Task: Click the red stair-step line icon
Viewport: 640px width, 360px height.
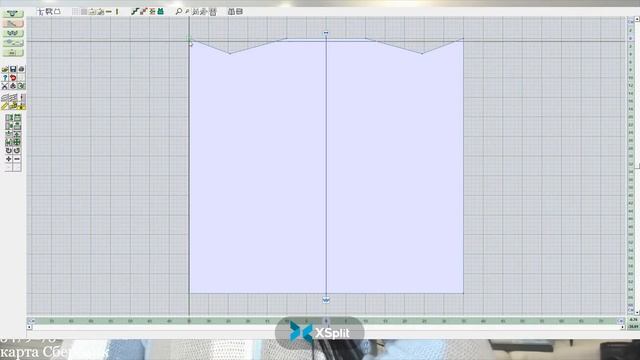Action: tap(143, 11)
